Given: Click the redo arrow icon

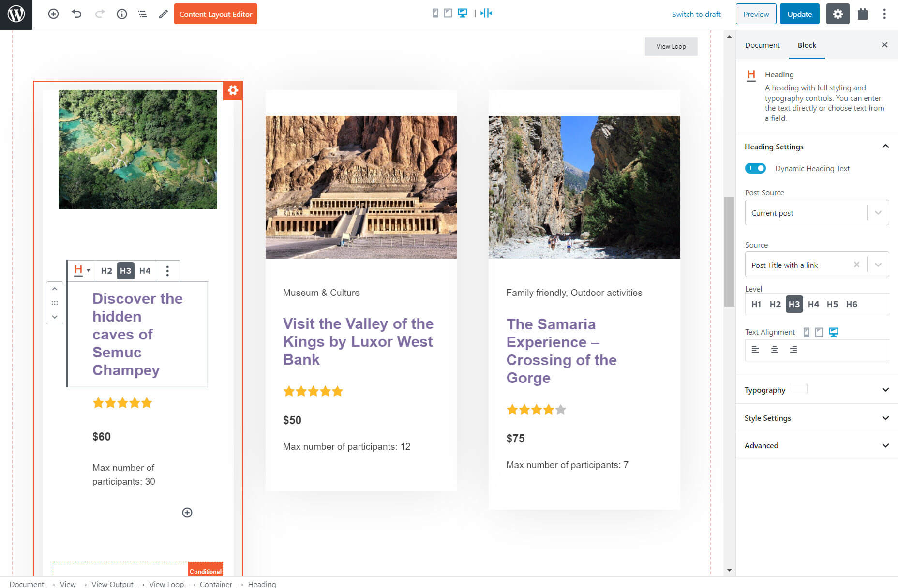Looking at the screenshot, I should click(x=100, y=14).
